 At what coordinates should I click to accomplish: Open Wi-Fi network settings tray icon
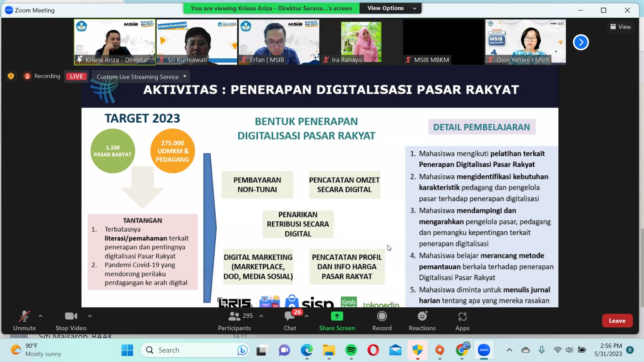click(x=557, y=350)
